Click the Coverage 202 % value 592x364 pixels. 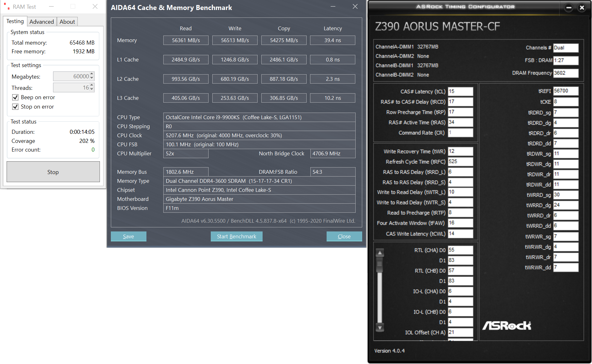87,141
